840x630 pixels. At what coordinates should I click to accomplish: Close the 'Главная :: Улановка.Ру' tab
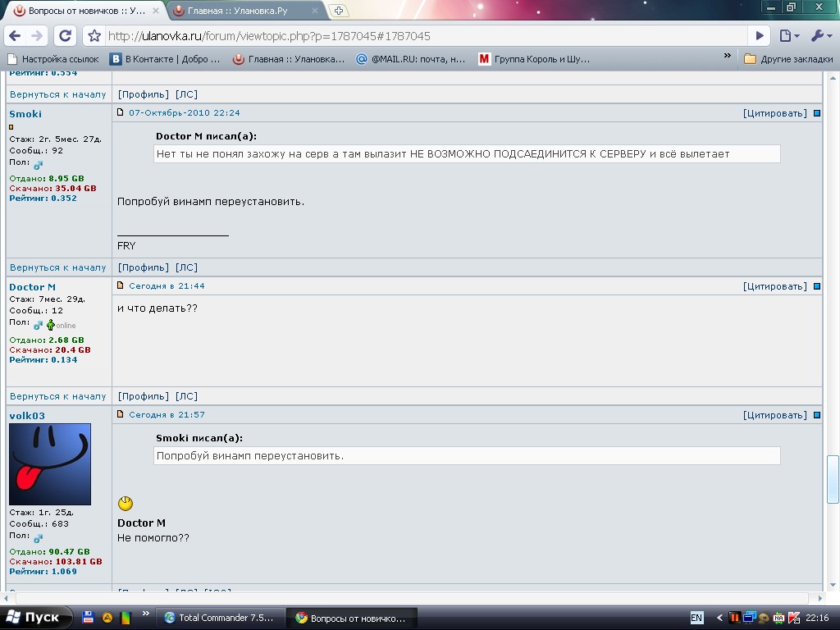[x=315, y=10]
